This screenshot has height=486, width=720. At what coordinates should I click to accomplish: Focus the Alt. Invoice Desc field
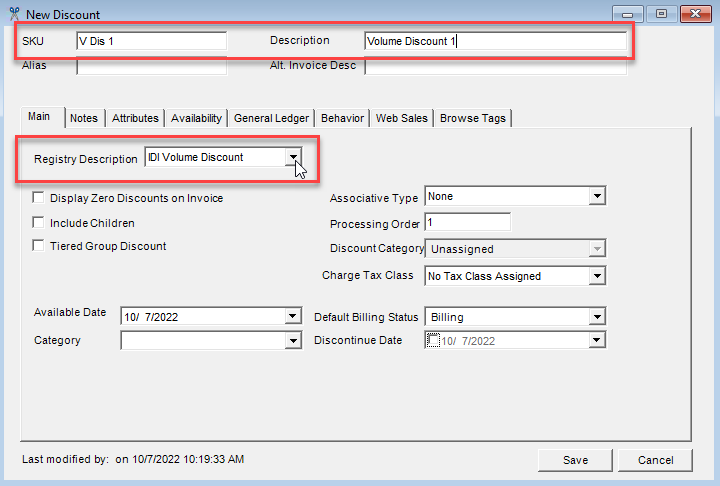496,67
